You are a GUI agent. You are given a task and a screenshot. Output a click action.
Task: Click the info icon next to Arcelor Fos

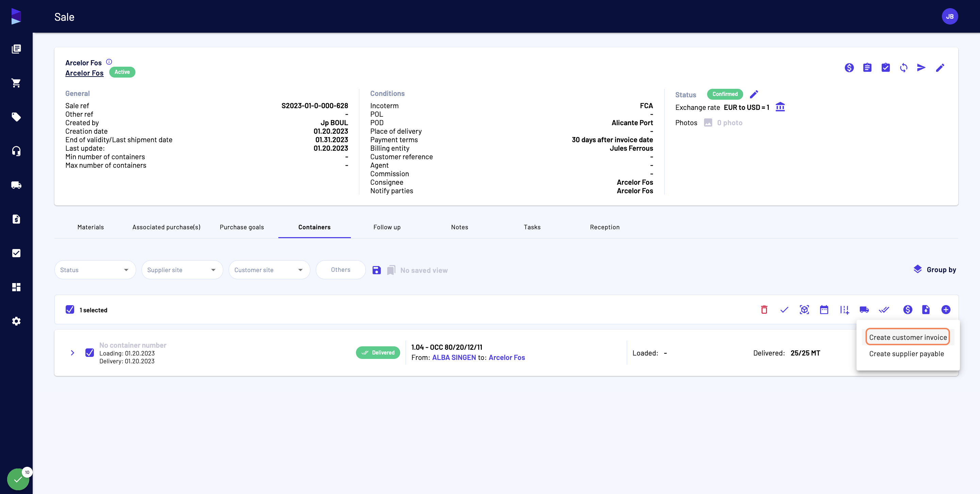tap(109, 62)
